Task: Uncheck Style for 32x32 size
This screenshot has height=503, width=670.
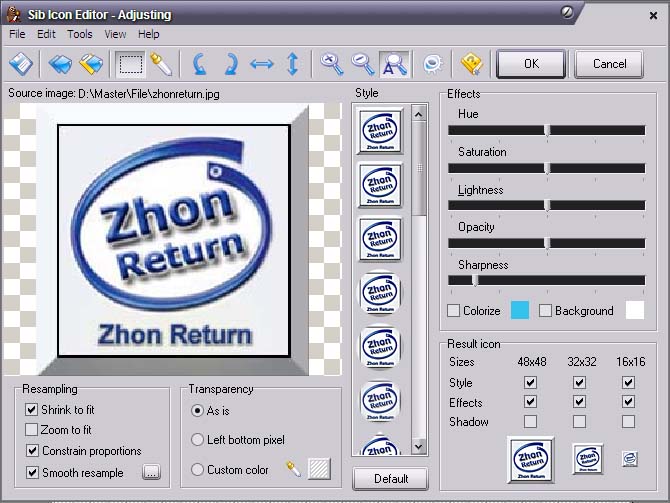Action: click(579, 382)
